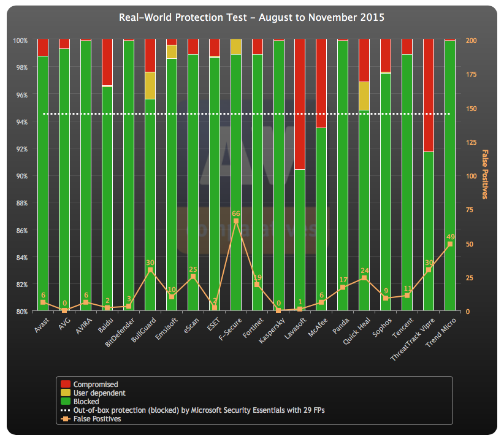Click the white dotted Microsoft baseline line

tap(246, 114)
